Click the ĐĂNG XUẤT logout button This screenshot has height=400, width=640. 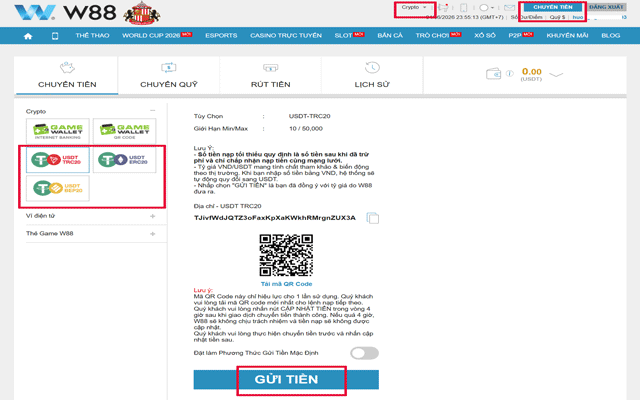click(607, 7)
